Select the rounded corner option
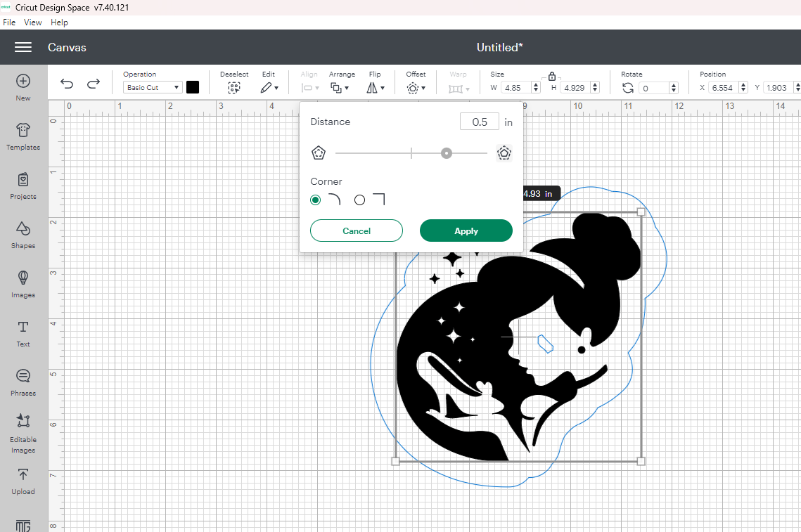Viewport: 801px width, 532px height. pyautogui.click(x=315, y=200)
